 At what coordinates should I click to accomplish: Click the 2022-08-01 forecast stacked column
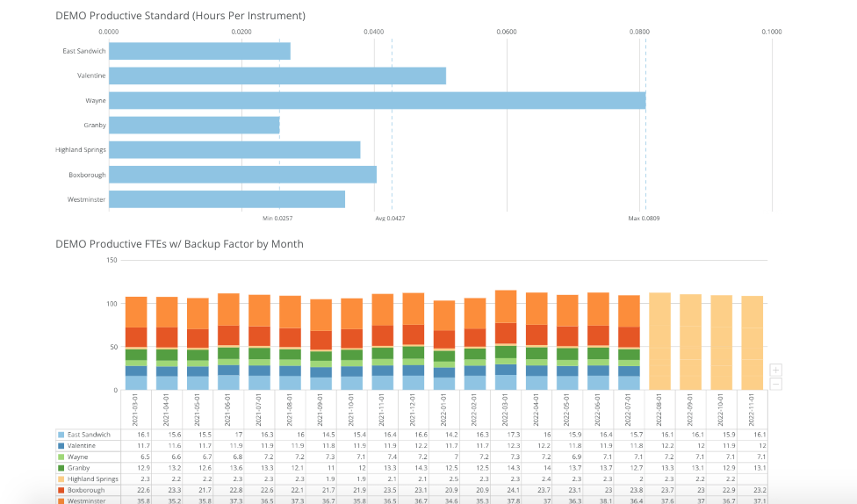[659, 341]
